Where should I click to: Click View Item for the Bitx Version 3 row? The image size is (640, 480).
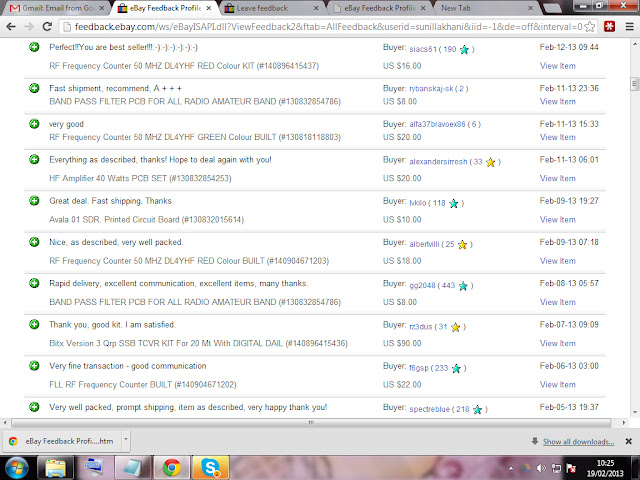(x=558, y=343)
